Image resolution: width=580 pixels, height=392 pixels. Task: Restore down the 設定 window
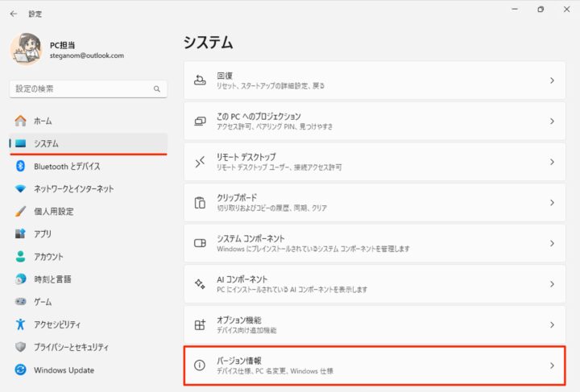tap(541, 9)
